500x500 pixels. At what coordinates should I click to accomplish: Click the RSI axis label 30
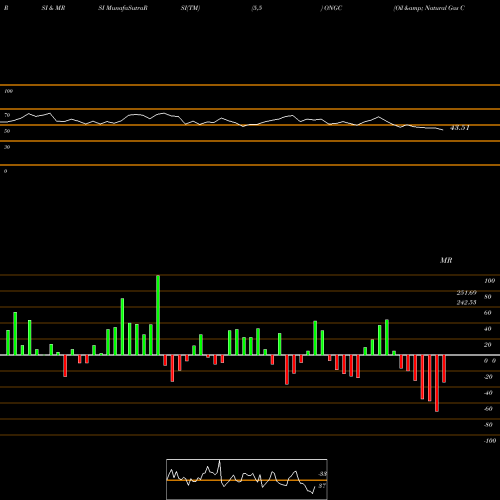(7, 147)
